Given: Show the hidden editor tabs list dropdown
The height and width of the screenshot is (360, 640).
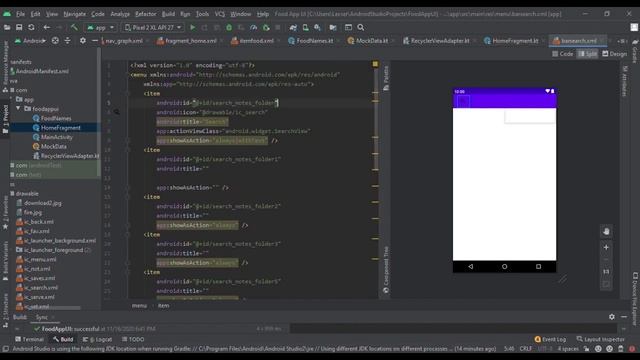Looking at the screenshot, I should [x=621, y=41].
